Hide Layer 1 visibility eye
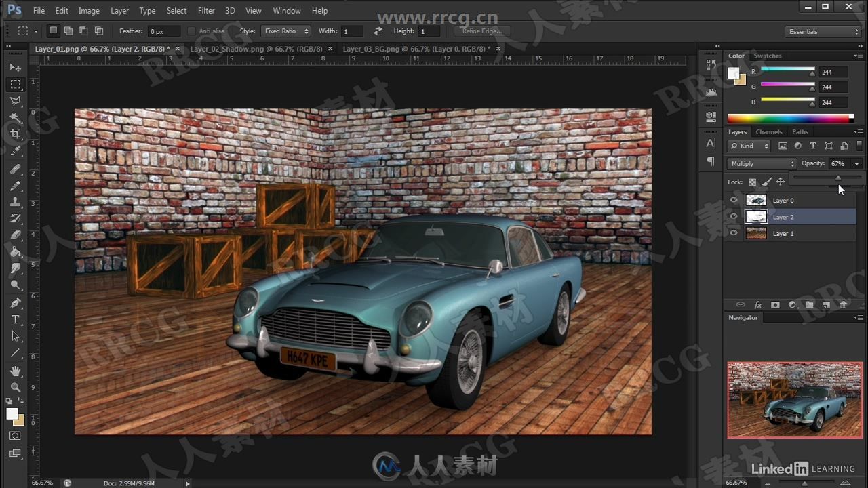868x488 pixels. click(x=733, y=233)
